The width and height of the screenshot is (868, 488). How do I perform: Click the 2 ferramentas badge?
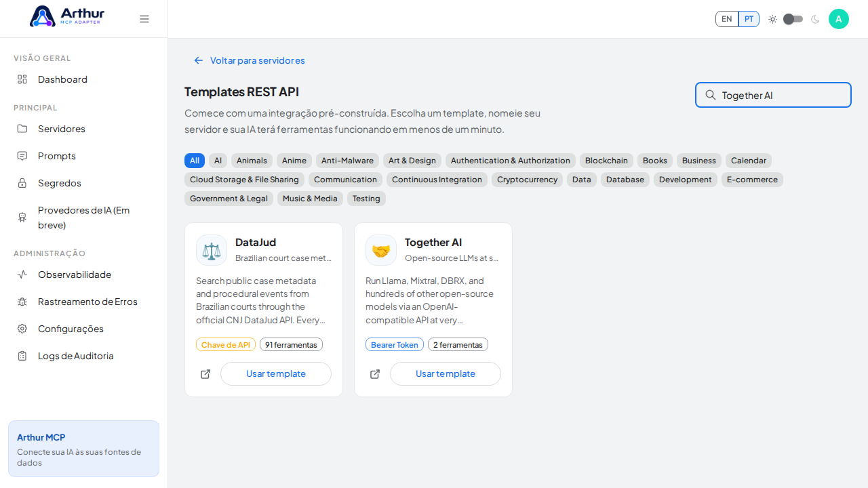click(x=458, y=345)
